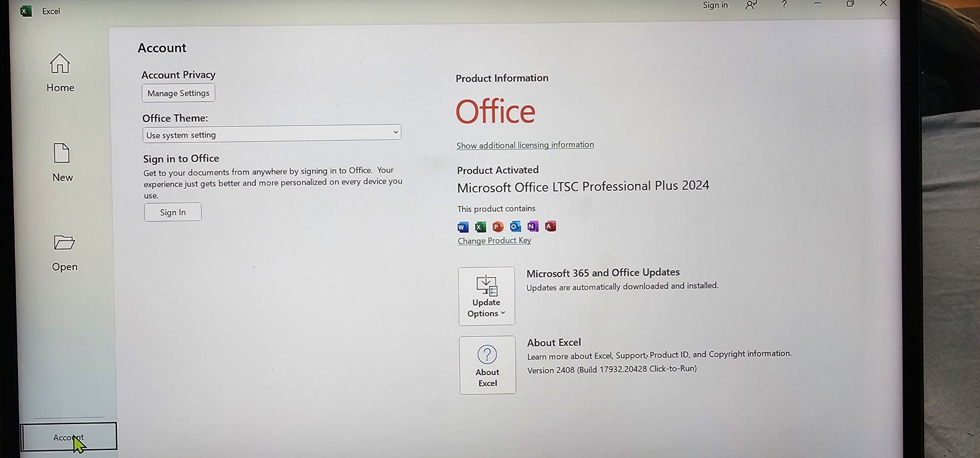The height and width of the screenshot is (458, 980).
Task: Open the Home page in sidebar
Action: click(60, 74)
